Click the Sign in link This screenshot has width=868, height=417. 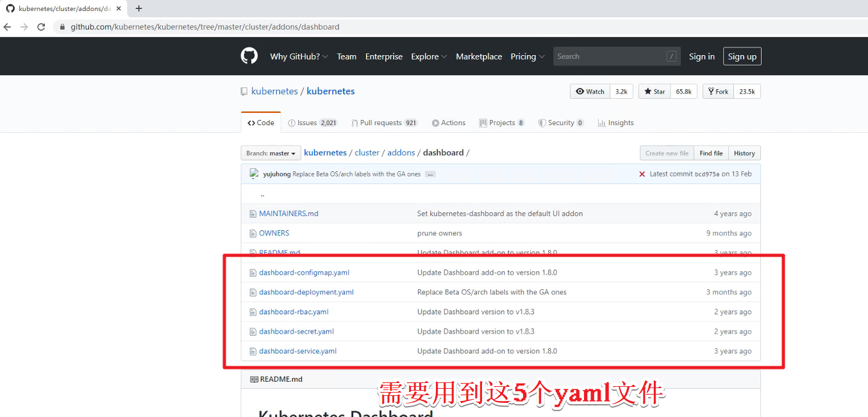tap(702, 56)
